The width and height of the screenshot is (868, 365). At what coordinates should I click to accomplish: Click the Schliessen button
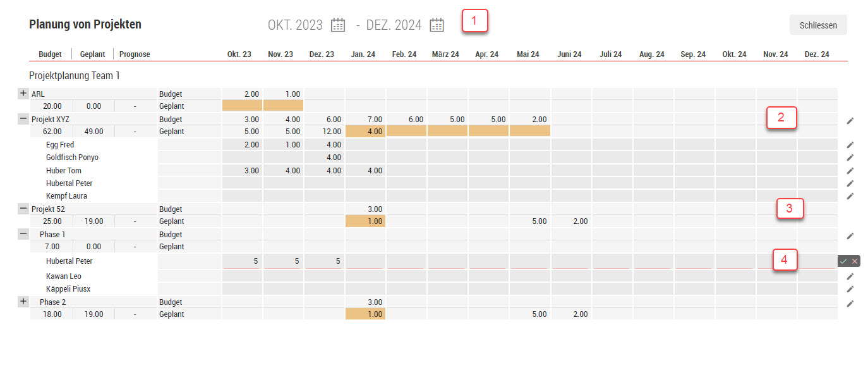818,25
